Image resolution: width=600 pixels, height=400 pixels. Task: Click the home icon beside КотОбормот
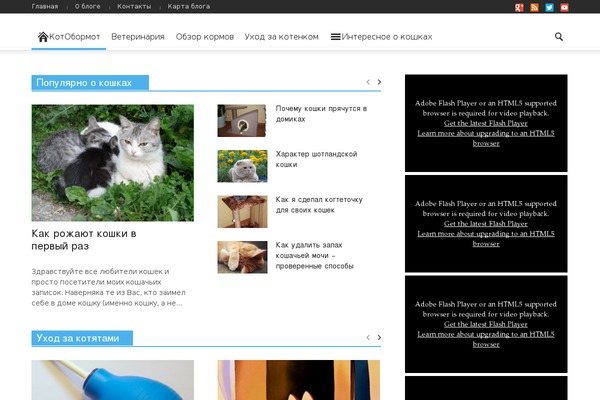pos(43,37)
